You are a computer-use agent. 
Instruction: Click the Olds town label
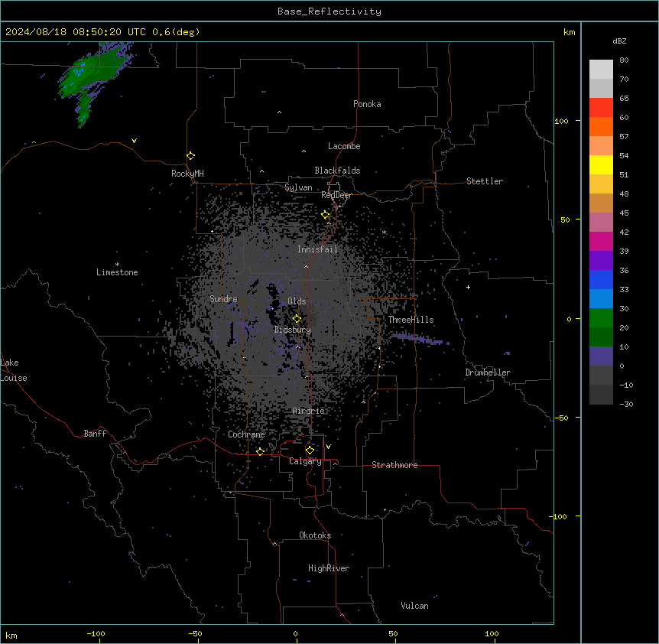click(297, 301)
